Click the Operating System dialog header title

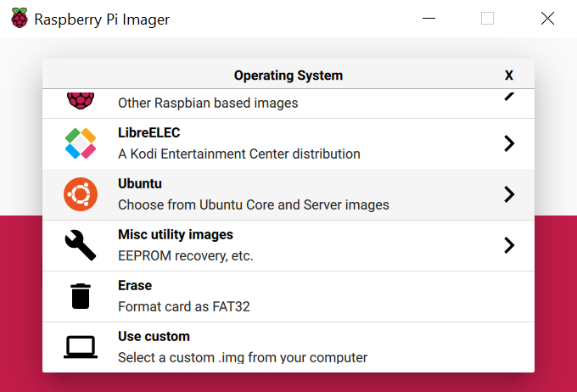point(288,76)
